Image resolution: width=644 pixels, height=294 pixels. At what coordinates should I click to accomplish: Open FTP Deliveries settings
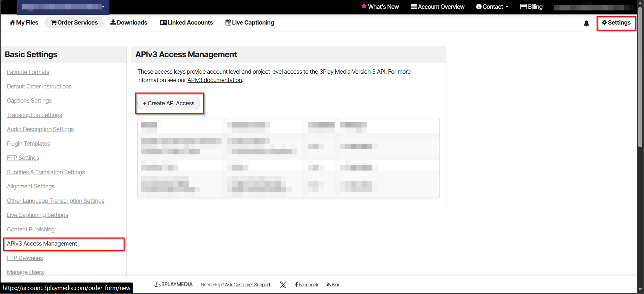[x=25, y=258]
